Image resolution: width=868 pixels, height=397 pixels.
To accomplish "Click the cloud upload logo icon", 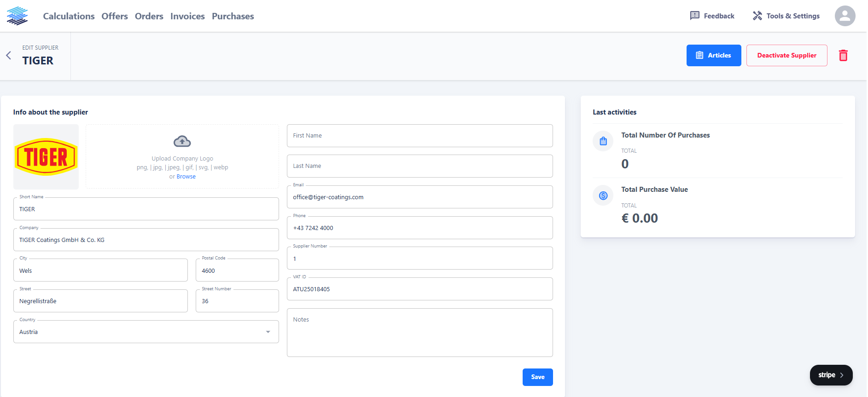I will click(182, 141).
